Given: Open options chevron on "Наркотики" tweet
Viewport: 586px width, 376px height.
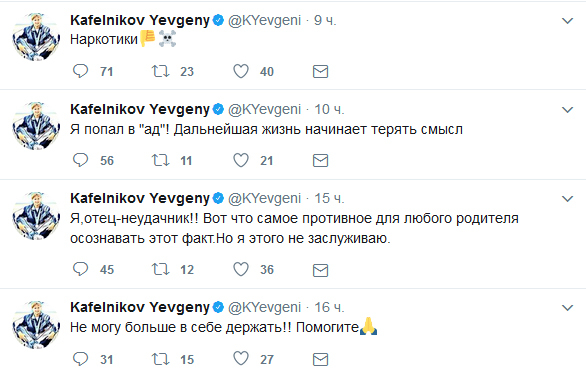Looking at the screenshot, I should [567, 21].
